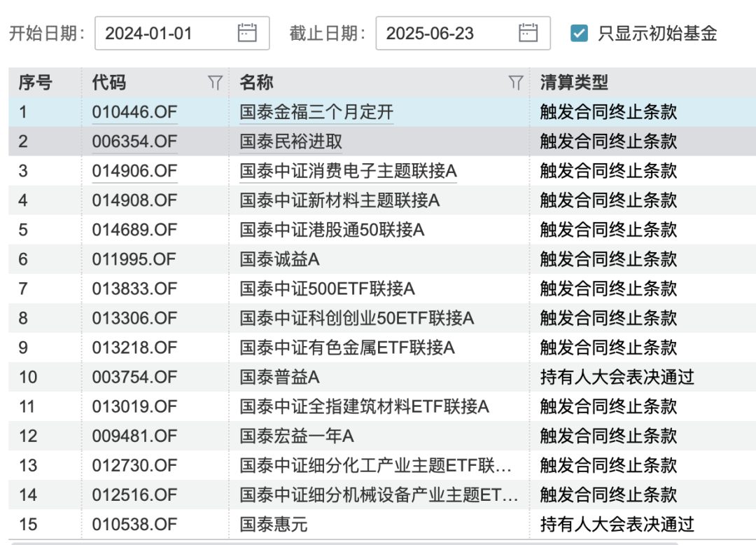
Task: Click 清算类型 column header
Action: tap(574, 83)
